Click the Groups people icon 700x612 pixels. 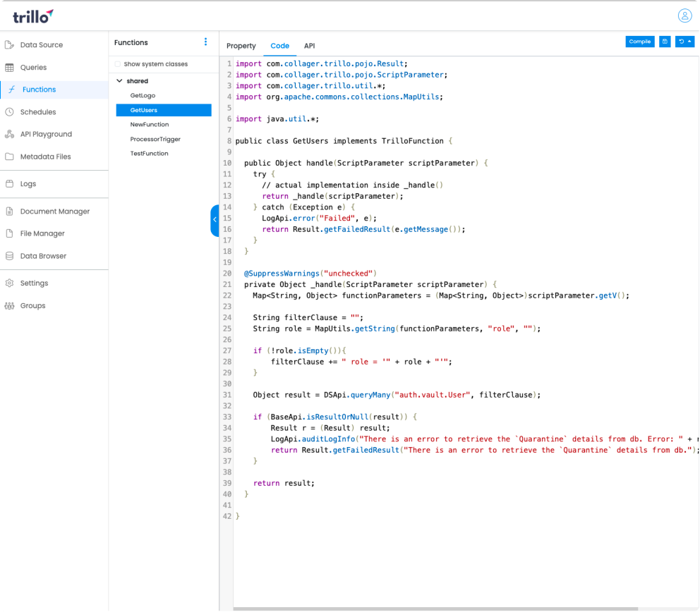click(x=9, y=305)
